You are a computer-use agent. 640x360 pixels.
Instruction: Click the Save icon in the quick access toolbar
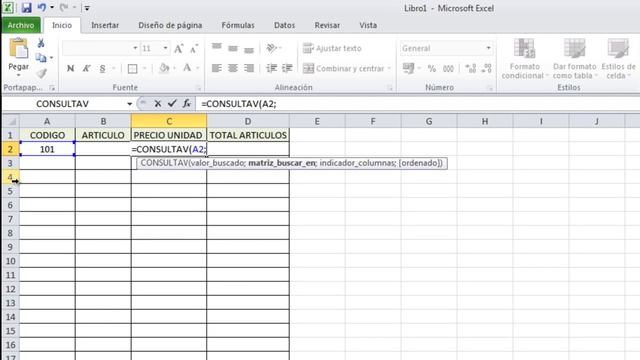coord(27,8)
